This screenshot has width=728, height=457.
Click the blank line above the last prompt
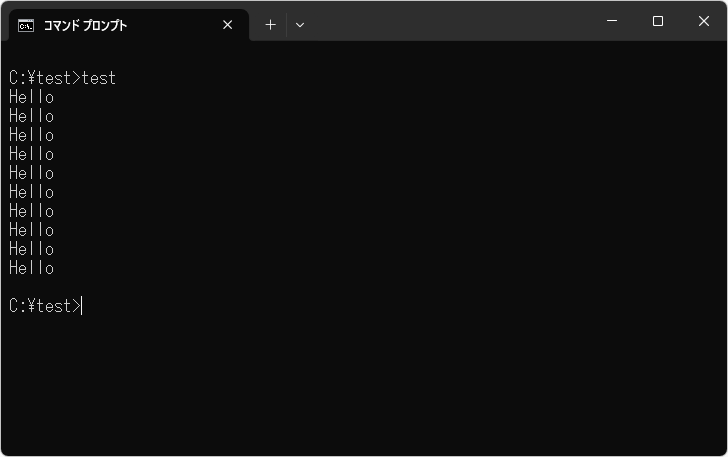click(x=200, y=287)
